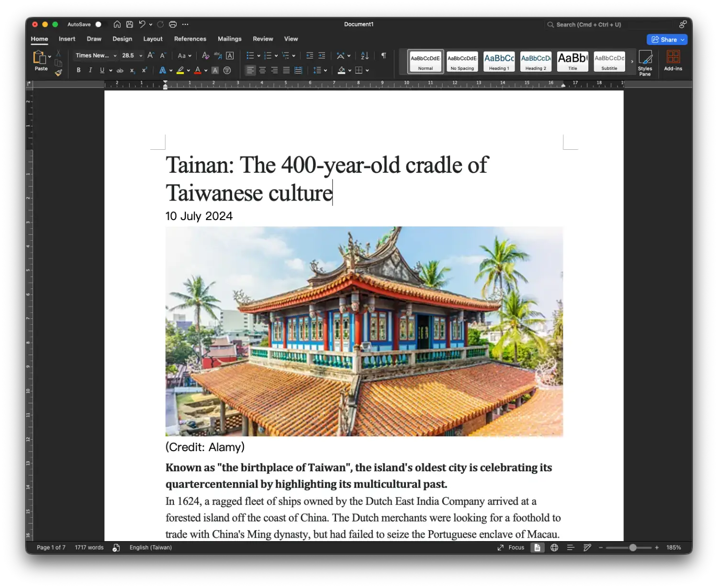Apply the No Spacing style

[x=462, y=62]
